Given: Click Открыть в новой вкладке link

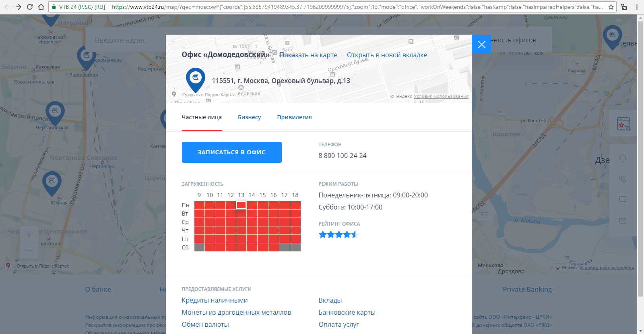Looking at the screenshot, I should pyautogui.click(x=387, y=55).
